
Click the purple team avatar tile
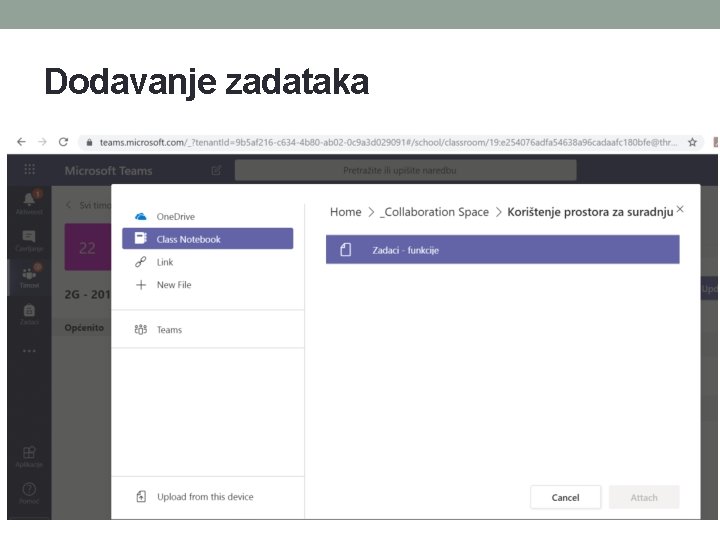[x=88, y=247]
